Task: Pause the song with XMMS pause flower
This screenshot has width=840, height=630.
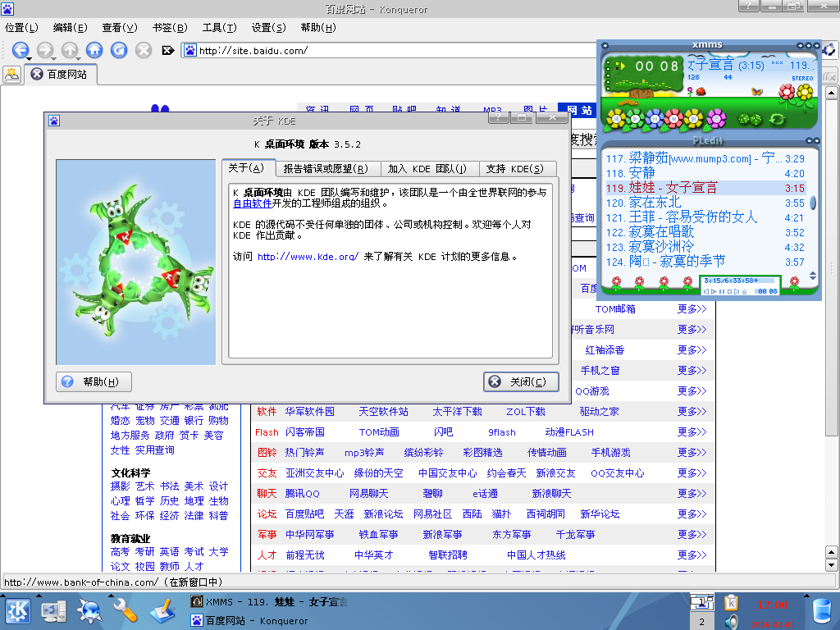Action: pyautogui.click(x=654, y=118)
